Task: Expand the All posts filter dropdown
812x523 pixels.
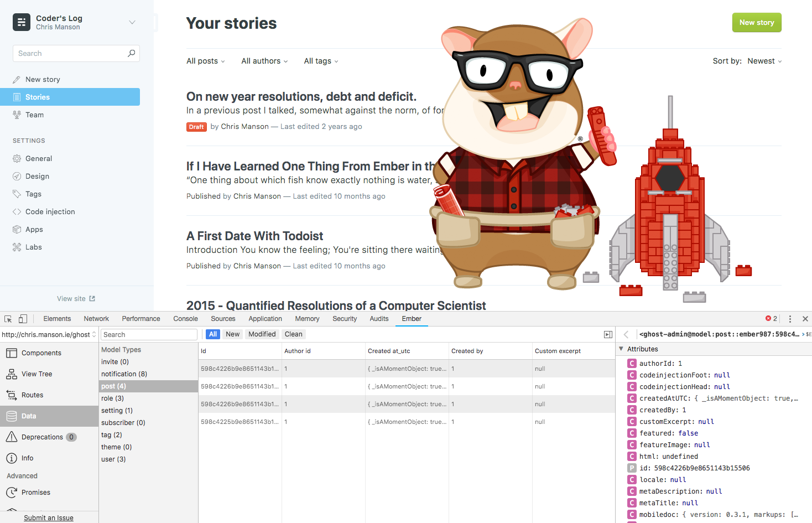Action: pyautogui.click(x=206, y=61)
